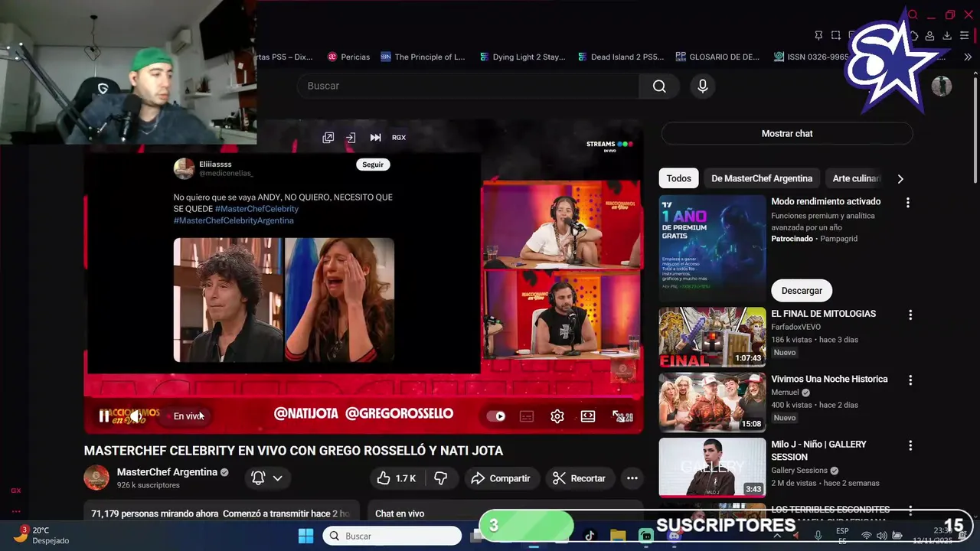Viewport: 980px width, 551px height.
Task: Dislike the video with thumbs-down
Action: (441, 478)
